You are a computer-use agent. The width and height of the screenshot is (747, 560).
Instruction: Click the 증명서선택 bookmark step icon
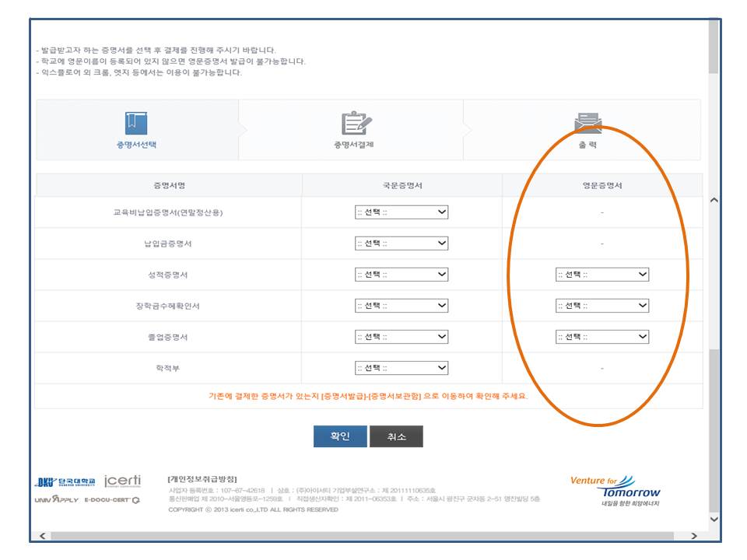(136, 123)
